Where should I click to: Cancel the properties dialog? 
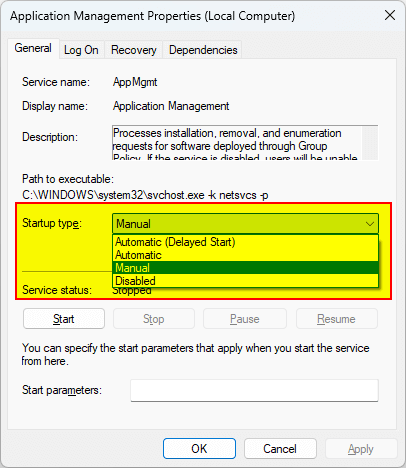point(280,449)
